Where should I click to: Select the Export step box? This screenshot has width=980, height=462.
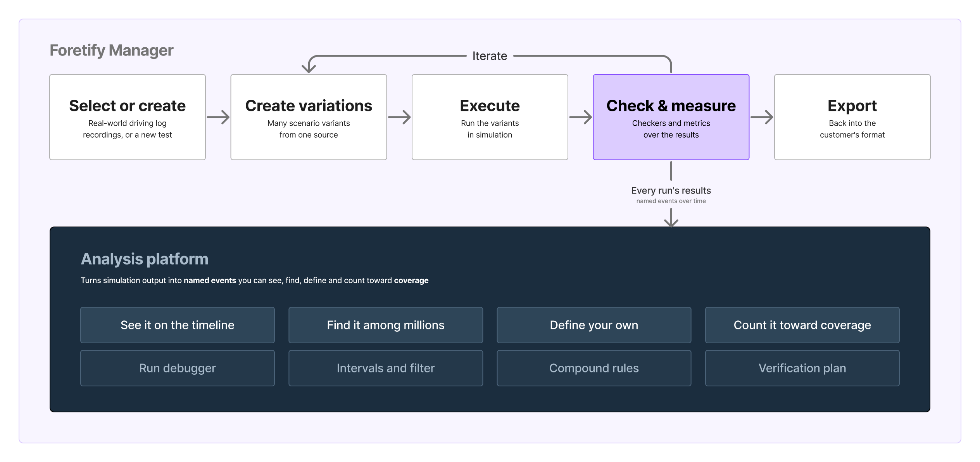852,117
